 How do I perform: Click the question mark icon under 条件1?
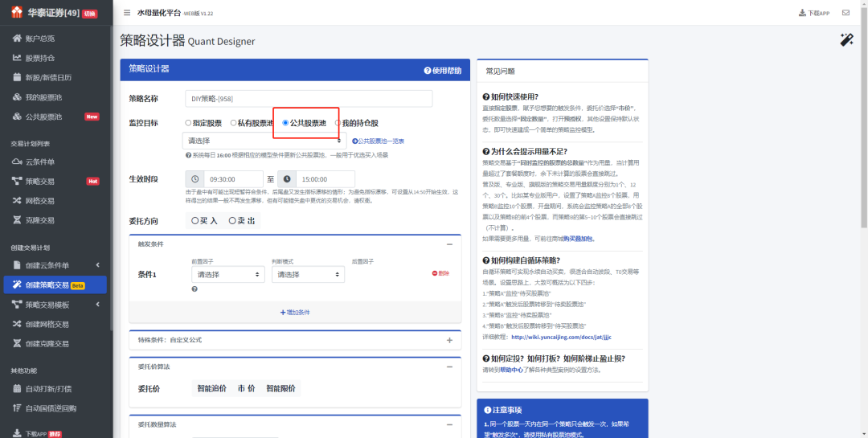pos(194,289)
